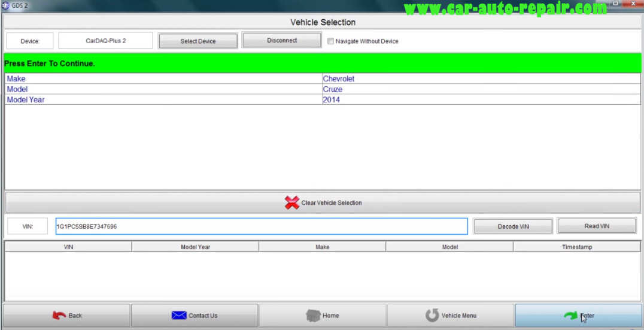The image size is (644, 330).
Task: Click the Make column header in history table
Action: click(323, 247)
